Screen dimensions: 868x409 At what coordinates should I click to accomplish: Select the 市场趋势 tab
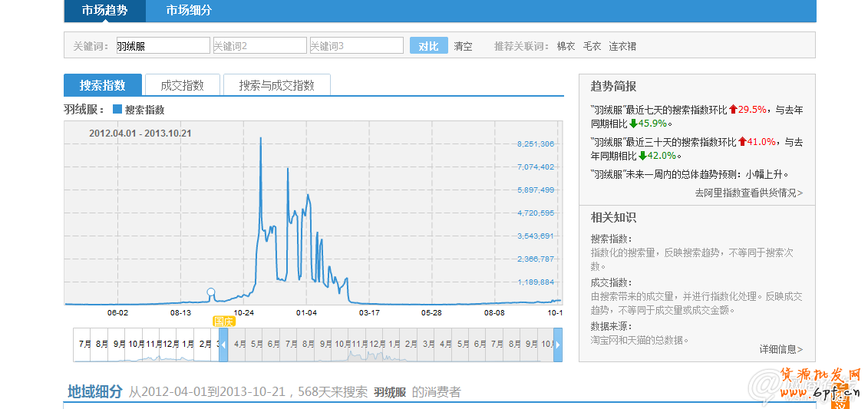pos(104,11)
